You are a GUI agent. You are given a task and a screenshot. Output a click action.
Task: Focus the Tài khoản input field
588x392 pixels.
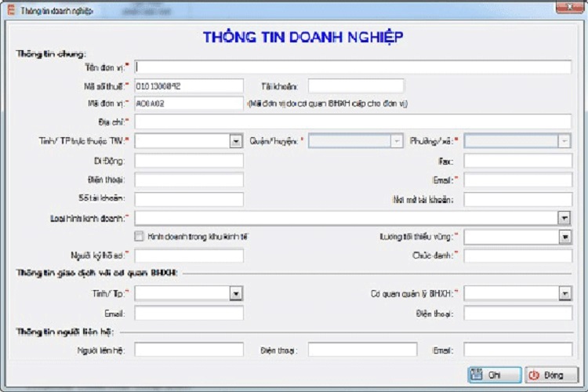tap(356, 86)
